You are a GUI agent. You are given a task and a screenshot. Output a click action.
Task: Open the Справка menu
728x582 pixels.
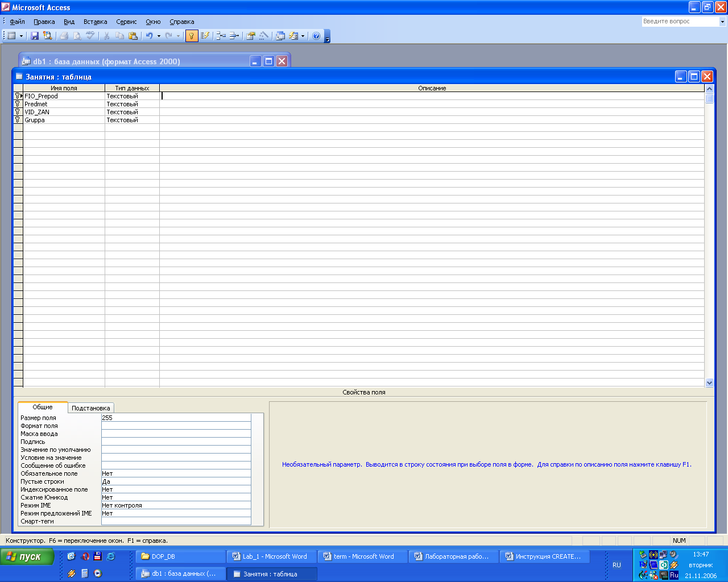pyautogui.click(x=182, y=22)
